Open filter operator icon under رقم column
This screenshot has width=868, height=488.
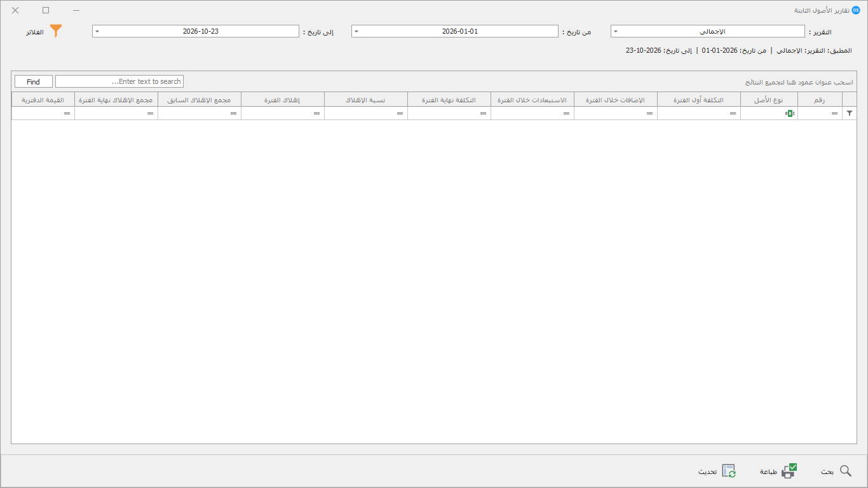coord(834,113)
